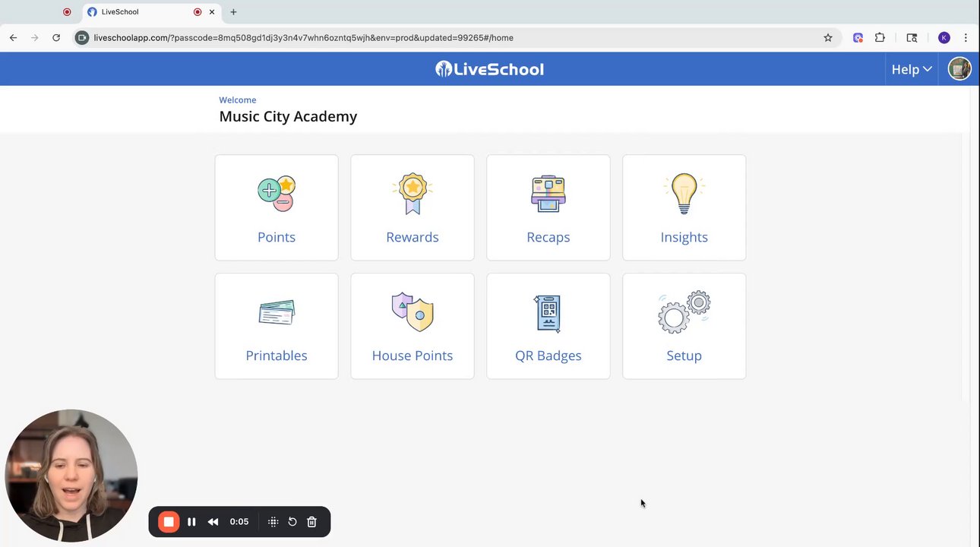Screen dimensions: 980x547
Task: Open the Printables tickets icon
Action: point(277,312)
